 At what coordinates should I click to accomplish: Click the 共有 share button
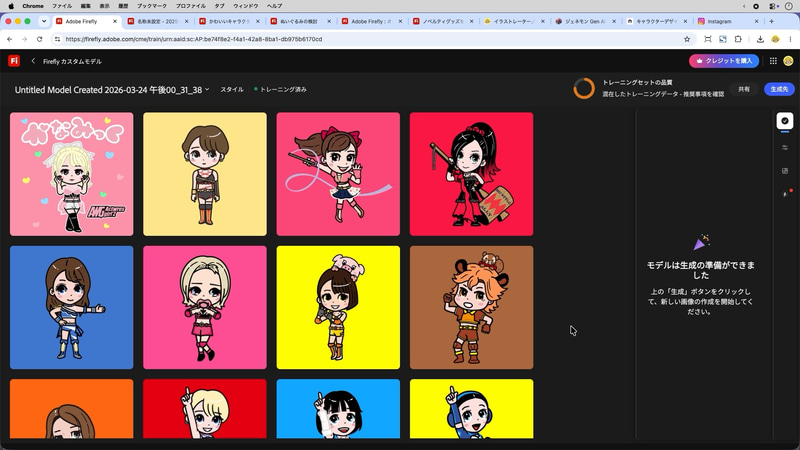744,89
